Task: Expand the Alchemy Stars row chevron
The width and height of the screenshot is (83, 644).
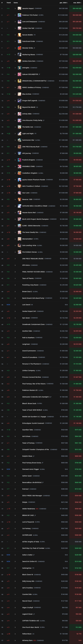Action: point(15,641)
